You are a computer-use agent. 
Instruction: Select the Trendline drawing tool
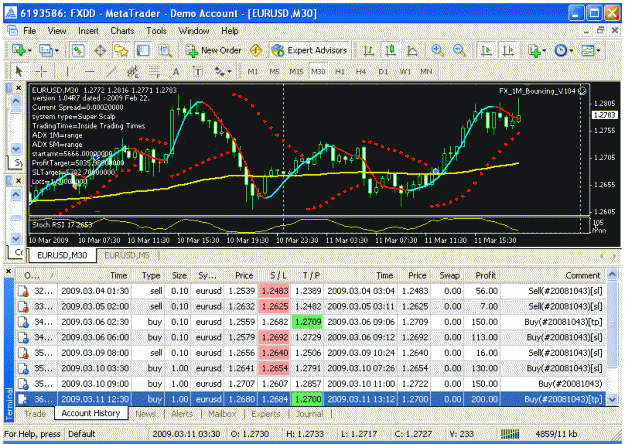click(x=112, y=72)
